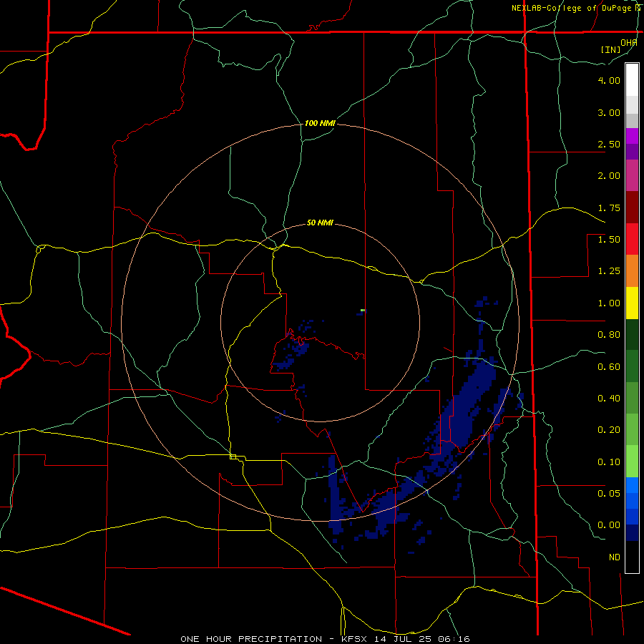Click the light green 0.10 color swatch
This screenshot has height=644, width=644.
[x=632, y=462]
